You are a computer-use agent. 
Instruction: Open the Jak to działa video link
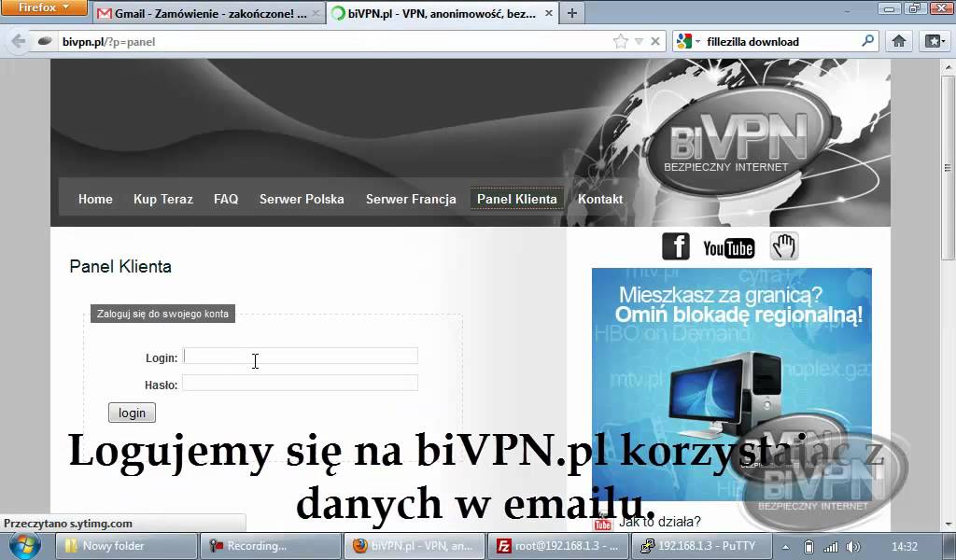click(x=659, y=522)
